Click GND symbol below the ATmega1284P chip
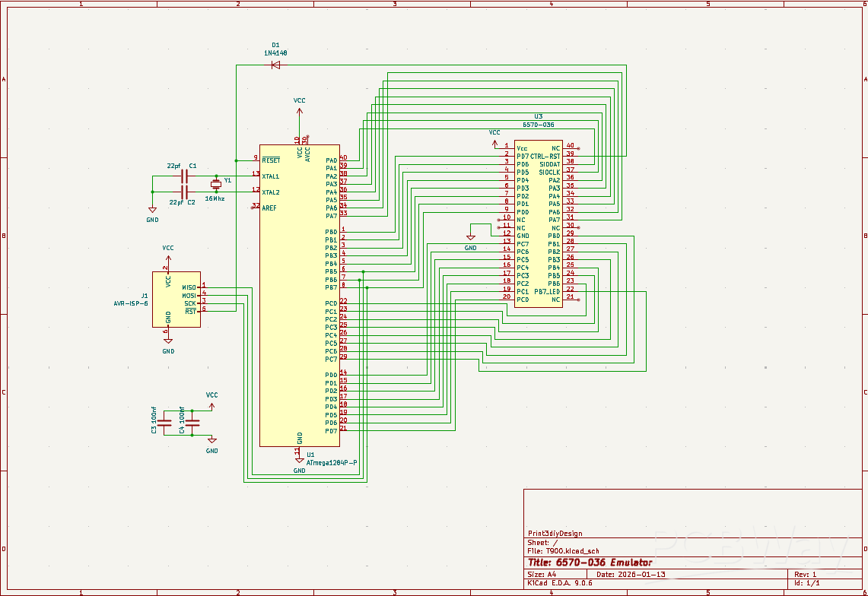Image resolution: width=868 pixels, height=596 pixels. pyautogui.click(x=299, y=461)
